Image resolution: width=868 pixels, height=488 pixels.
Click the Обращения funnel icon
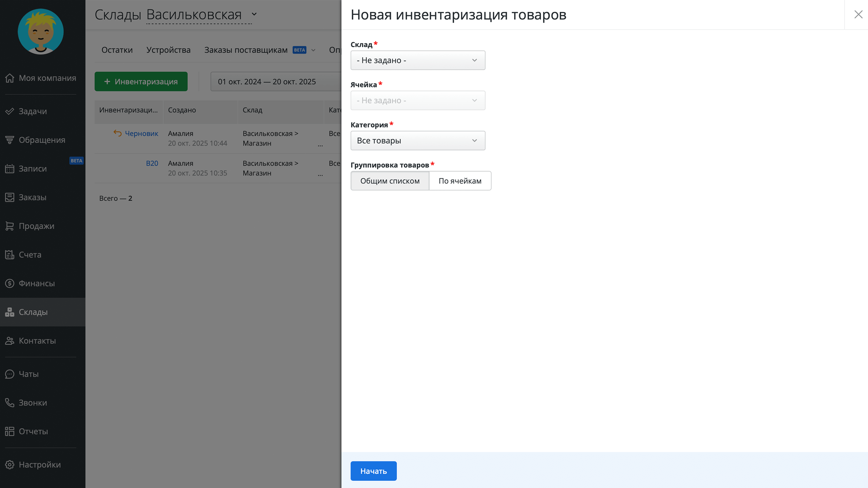(x=9, y=140)
